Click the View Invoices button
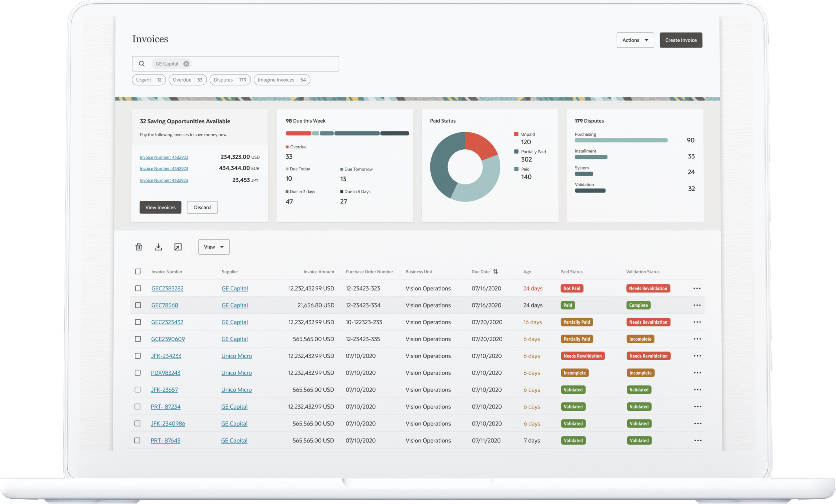The image size is (836, 504). pyautogui.click(x=161, y=207)
